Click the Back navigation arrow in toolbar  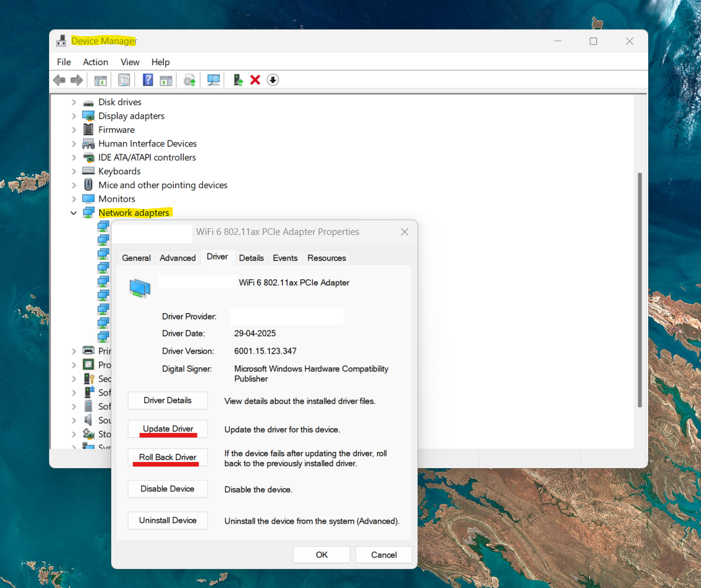coord(59,80)
